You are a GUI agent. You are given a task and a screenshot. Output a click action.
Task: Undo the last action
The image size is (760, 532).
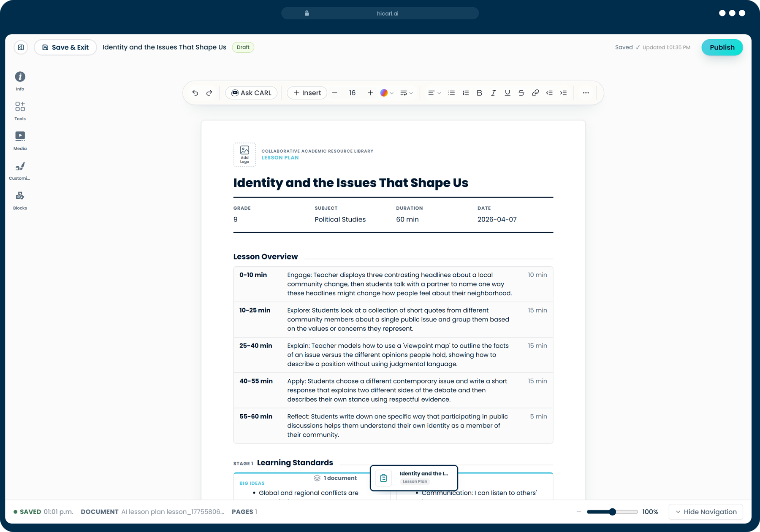(x=195, y=93)
